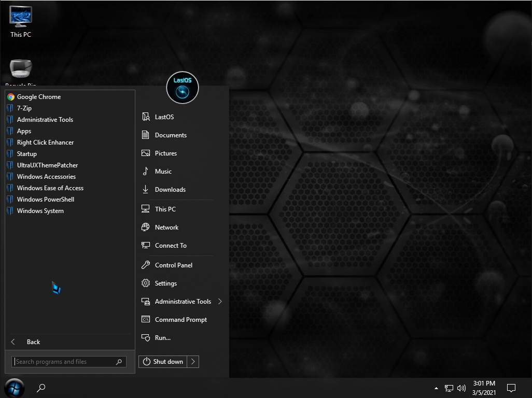Click the Pictures landscape icon
532x398 pixels.
pyautogui.click(x=146, y=153)
